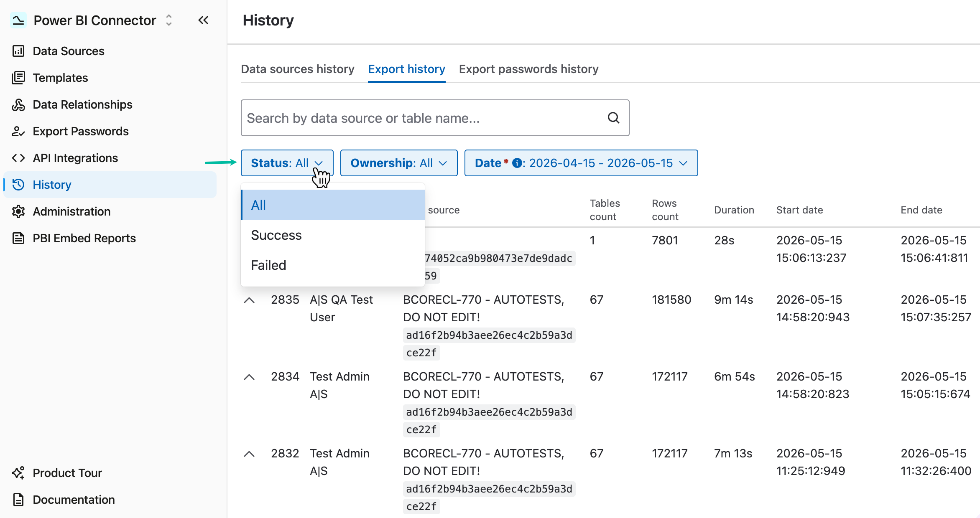Navigate to API Integrations

pyautogui.click(x=110, y=158)
